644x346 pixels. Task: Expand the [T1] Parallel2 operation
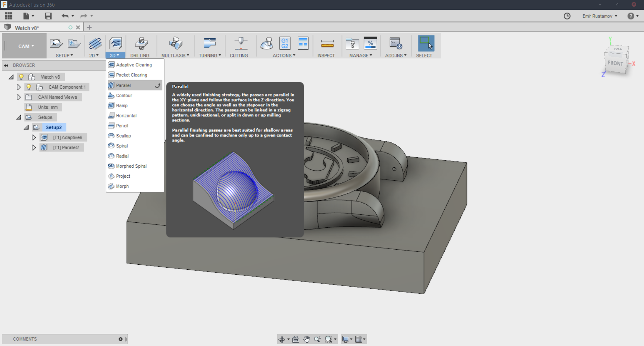34,147
